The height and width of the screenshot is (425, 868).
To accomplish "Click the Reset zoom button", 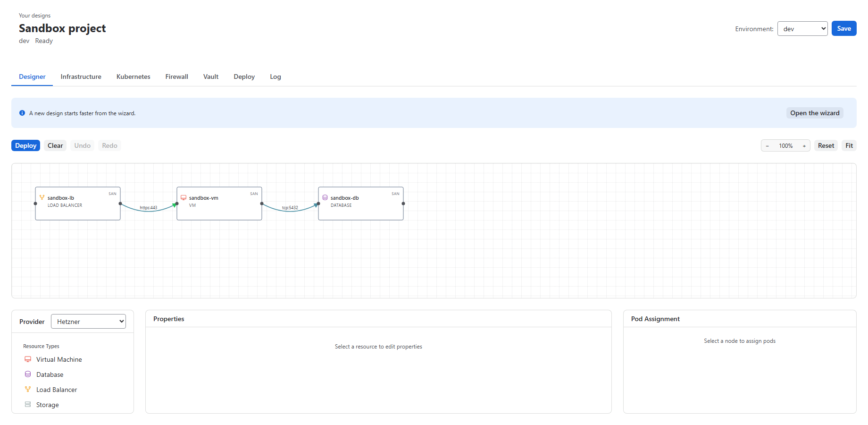I will click(826, 145).
